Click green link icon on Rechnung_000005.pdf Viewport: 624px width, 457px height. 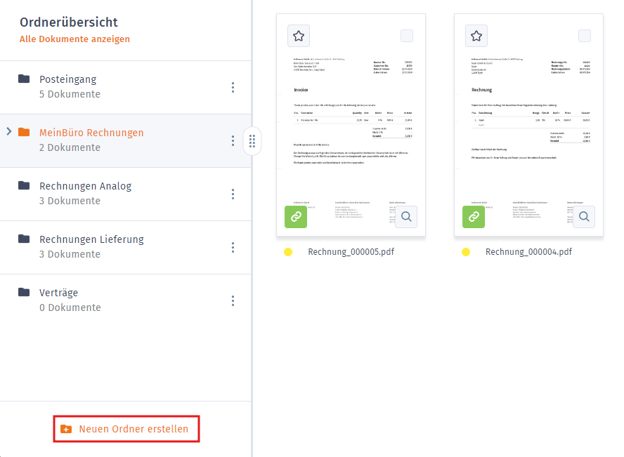[x=296, y=216]
